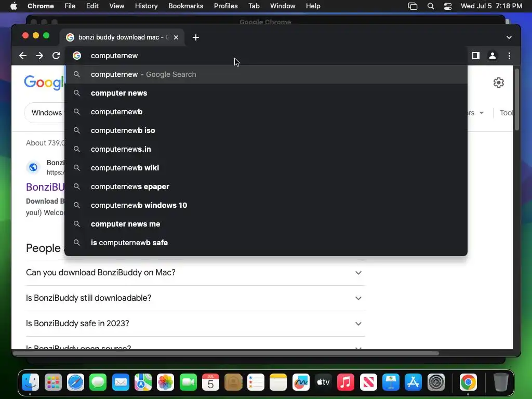Click the Google logo
Viewport: 532px width, 399px height.
tap(44, 83)
